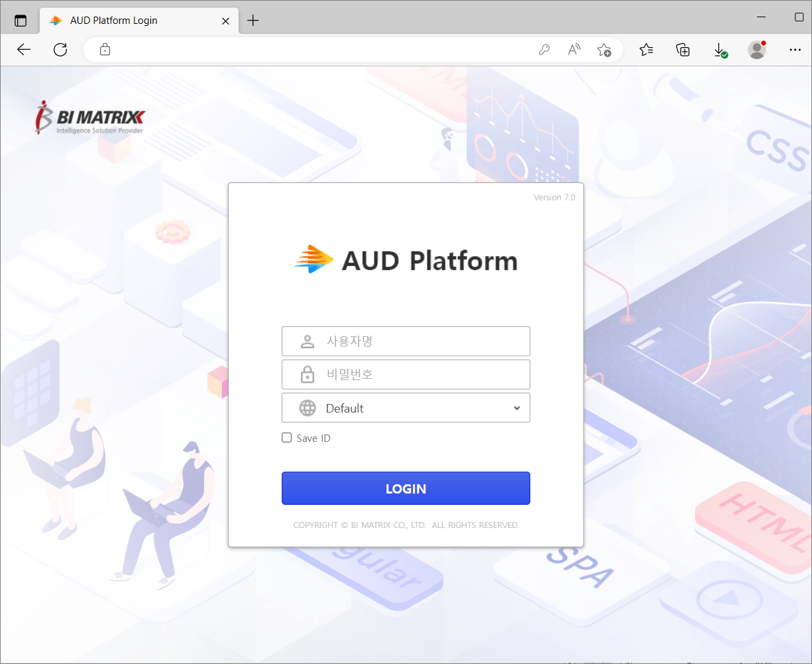Open the Downloads icon
The width and height of the screenshot is (812, 664).
(720, 50)
